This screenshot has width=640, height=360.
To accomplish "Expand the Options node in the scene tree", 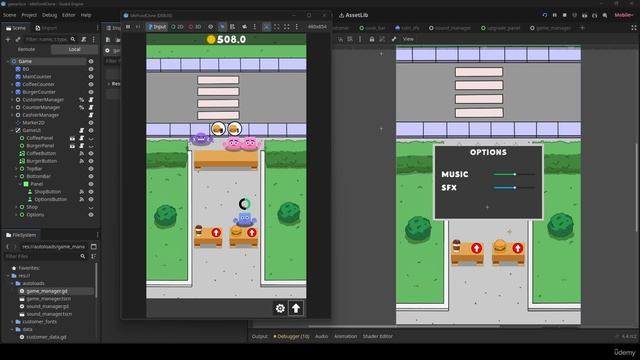I will click(16, 215).
